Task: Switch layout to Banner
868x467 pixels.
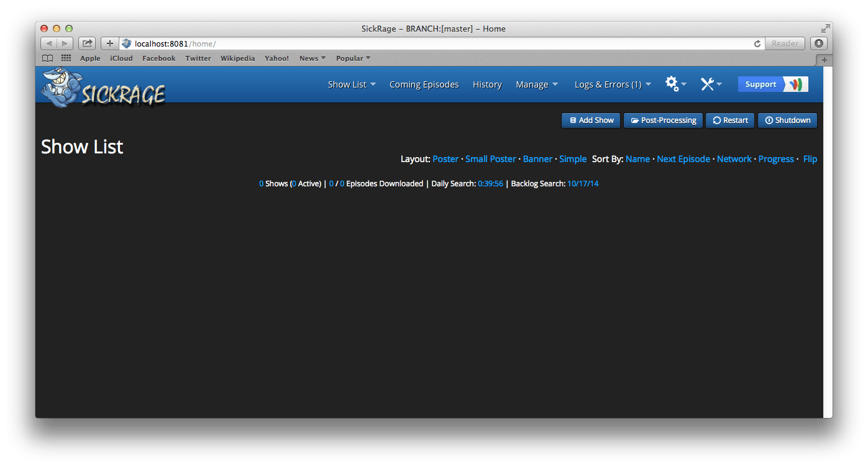Action: click(x=537, y=159)
